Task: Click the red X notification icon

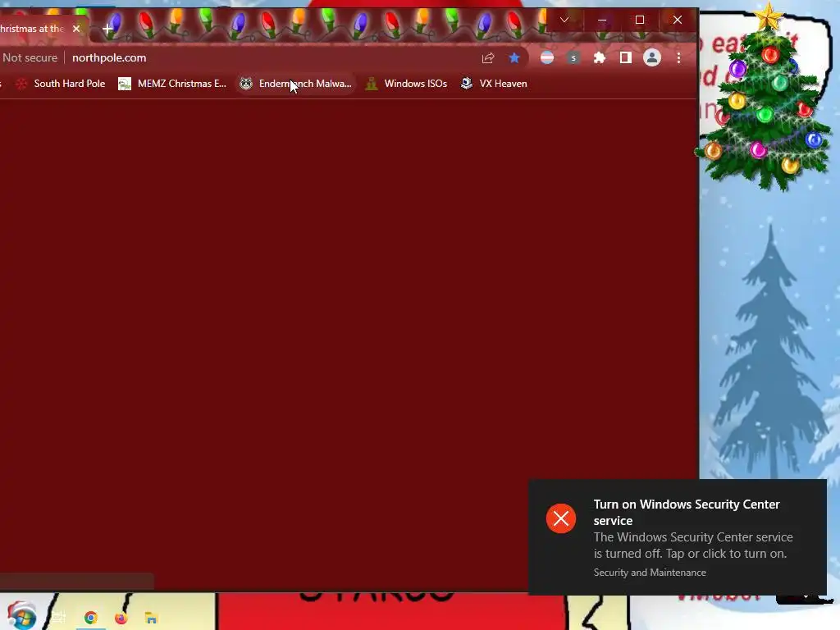Action: pyautogui.click(x=561, y=518)
